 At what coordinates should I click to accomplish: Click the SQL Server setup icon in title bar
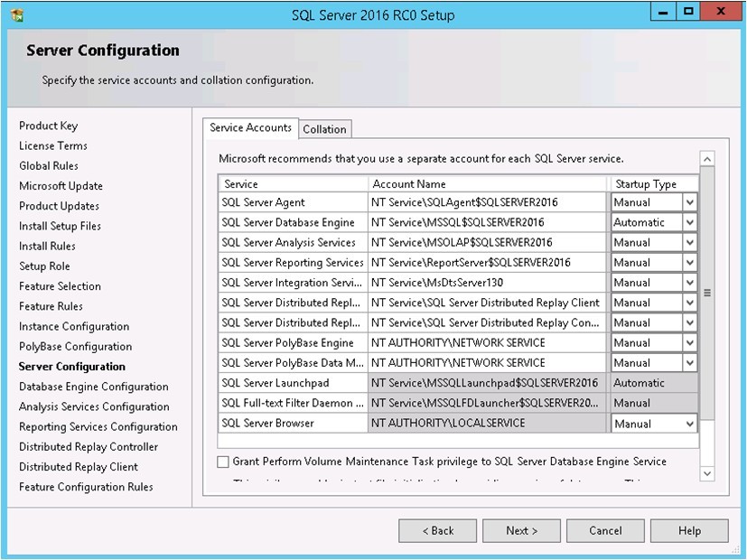tap(17, 15)
